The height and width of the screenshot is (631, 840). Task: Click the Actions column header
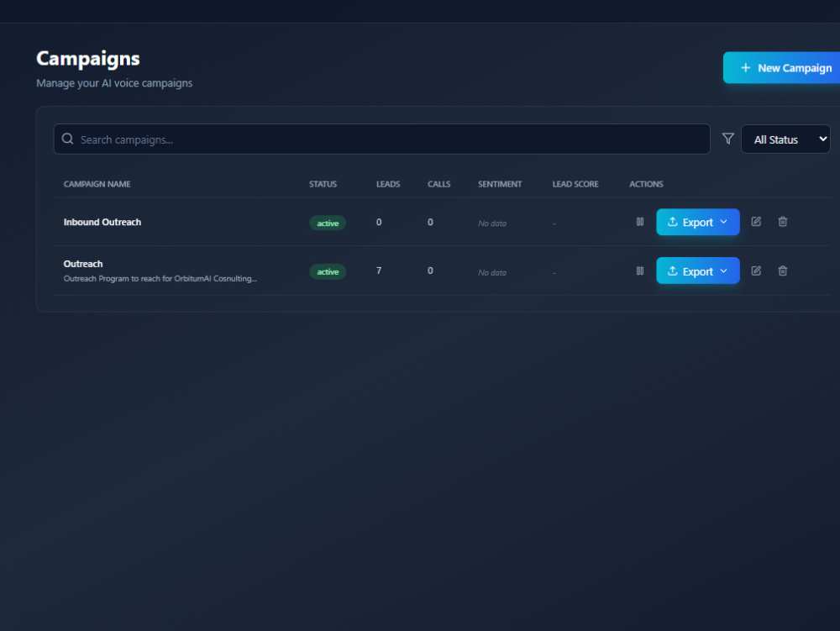646,184
